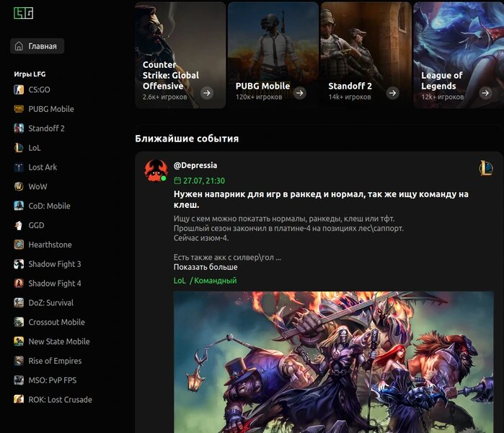
Task: Click the Lost Ark sidebar icon
Action: coord(19,167)
